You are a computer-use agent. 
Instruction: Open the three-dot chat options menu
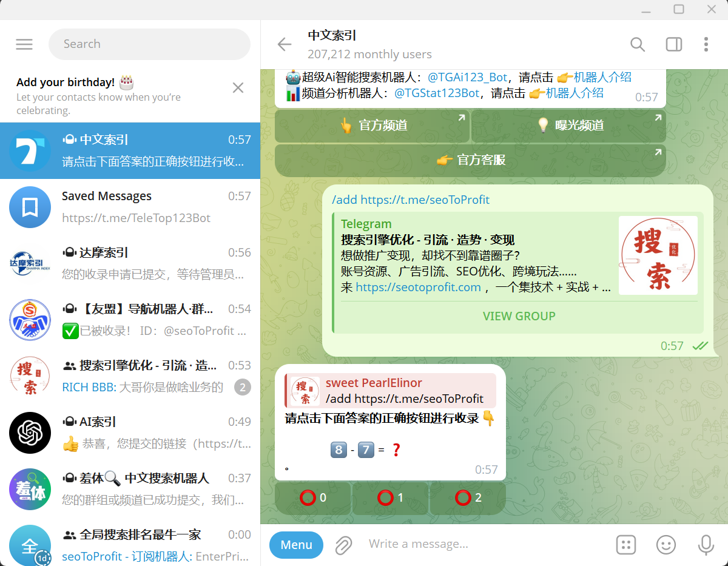click(x=706, y=44)
